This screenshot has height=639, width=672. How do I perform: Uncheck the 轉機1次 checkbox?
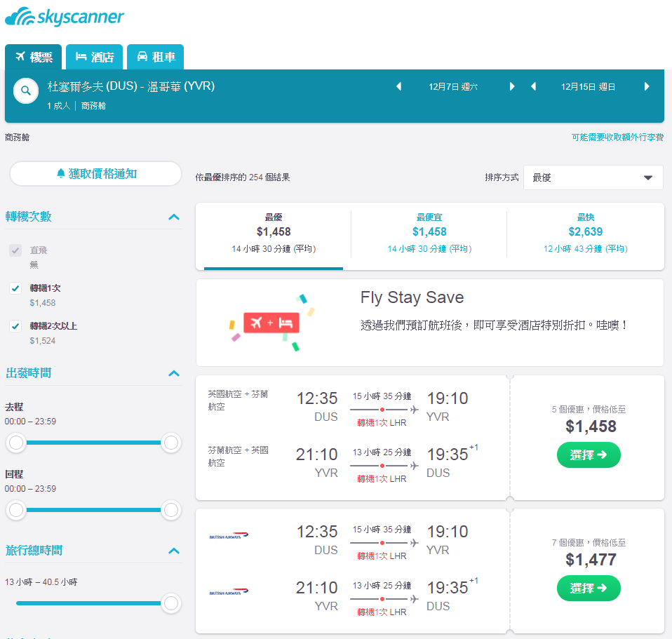(x=15, y=288)
